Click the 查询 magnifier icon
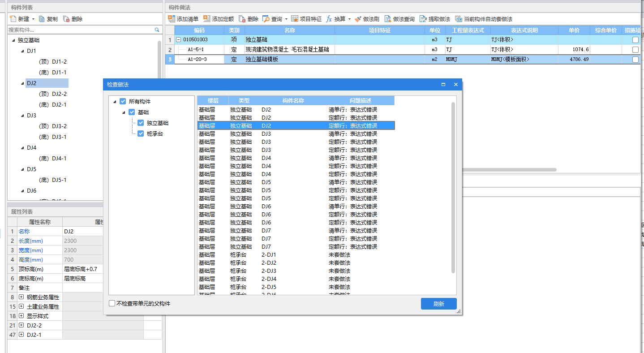This screenshot has width=644, height=353. click(x=266, y=19)
